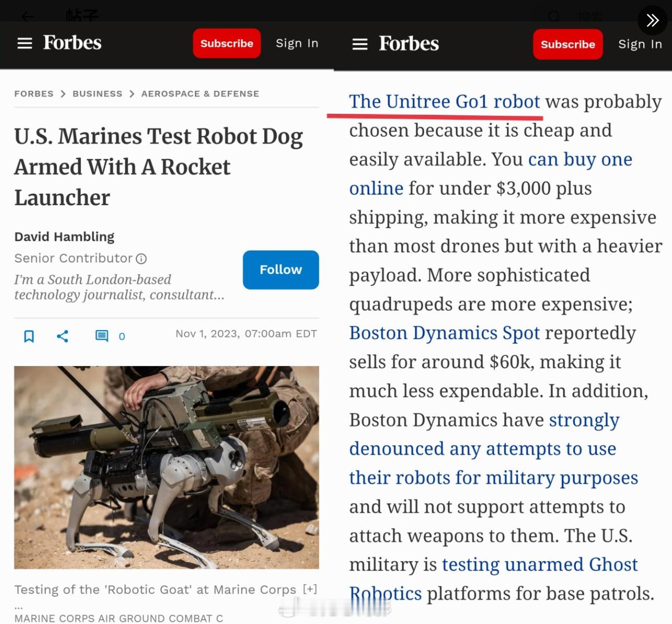672x624 pixels.
Task: Bookmark this article
Action: [29, 336]
